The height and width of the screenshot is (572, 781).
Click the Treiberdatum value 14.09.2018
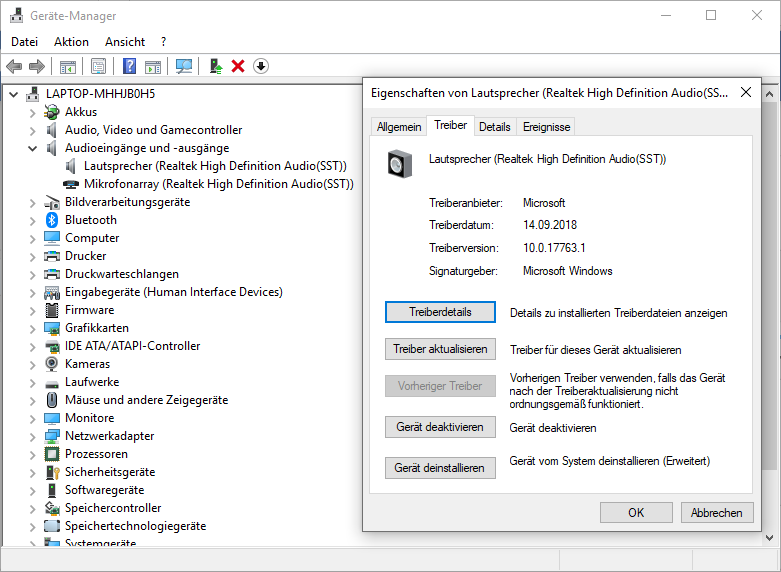tap(550, 225)
